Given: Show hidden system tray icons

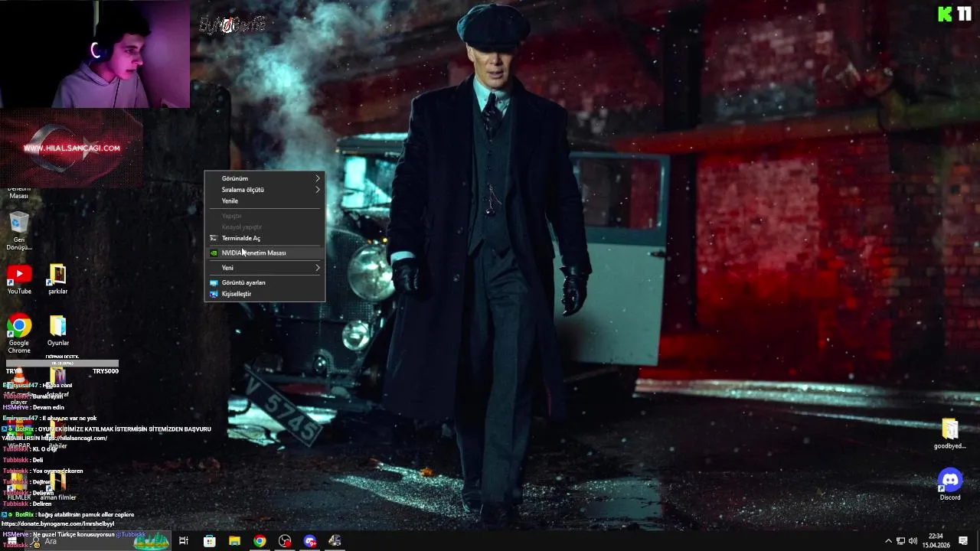Looking at the screenshot, I should [x=888, y=541].
